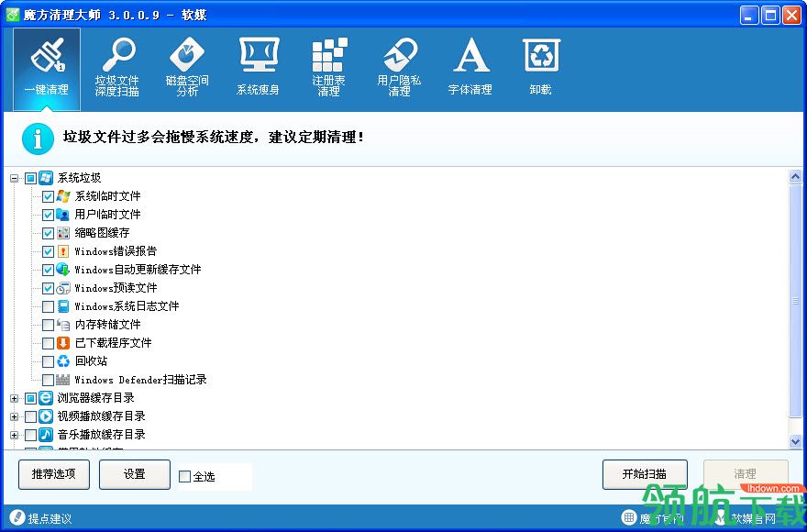Screen dimensions: 807x532
Task: Click the Windows预读文件 clock icon
Action: [x=63, y=288]
